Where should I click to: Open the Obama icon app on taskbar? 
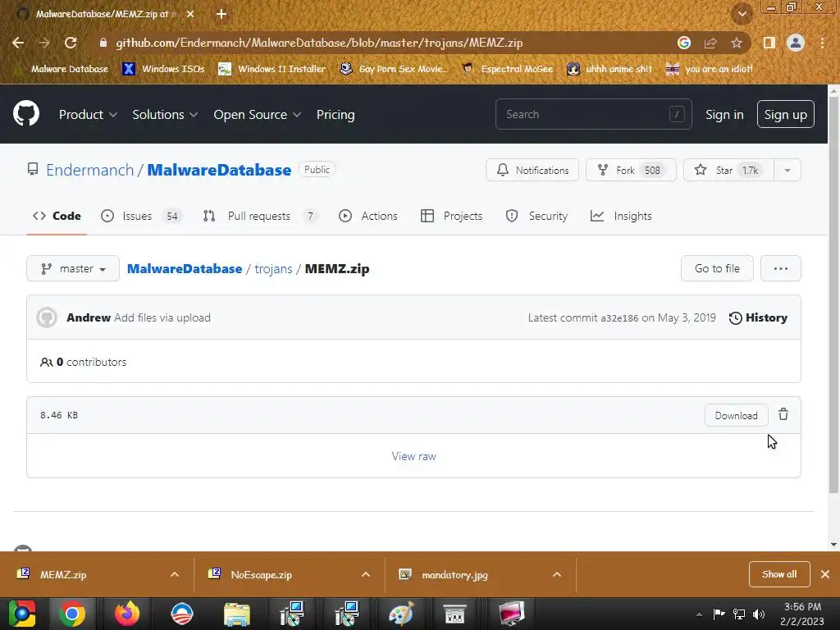[182, 614]
